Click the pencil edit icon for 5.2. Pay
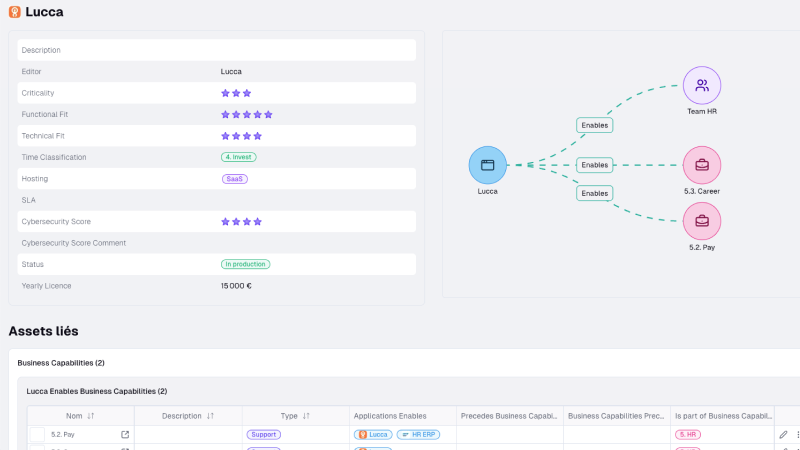The image size is (800, 450). pos(783,435)
